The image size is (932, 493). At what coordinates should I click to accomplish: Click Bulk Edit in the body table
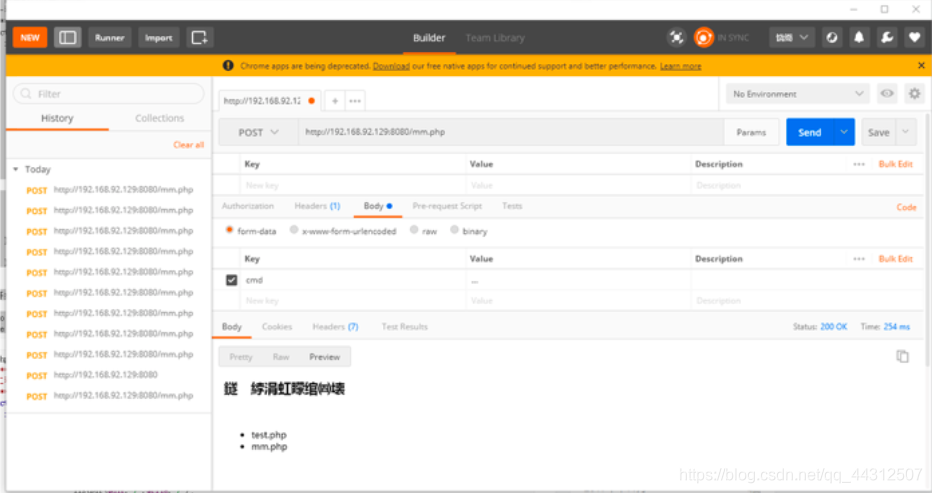point(896,259)
